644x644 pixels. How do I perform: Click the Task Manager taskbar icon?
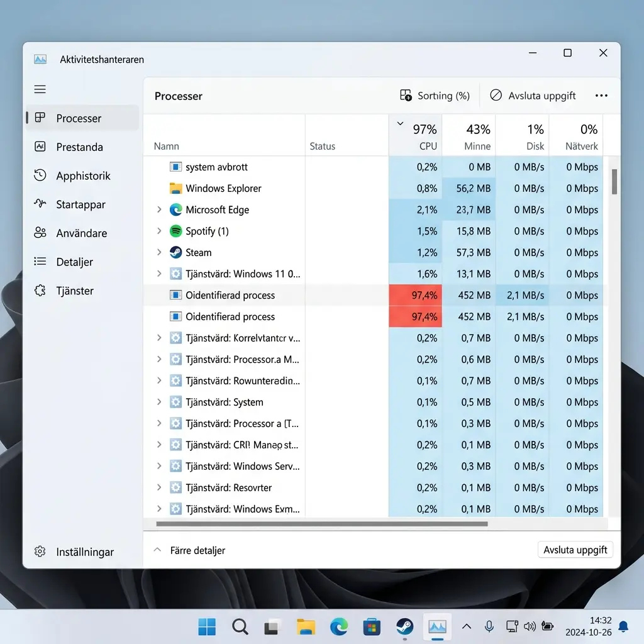pos(438,627)
